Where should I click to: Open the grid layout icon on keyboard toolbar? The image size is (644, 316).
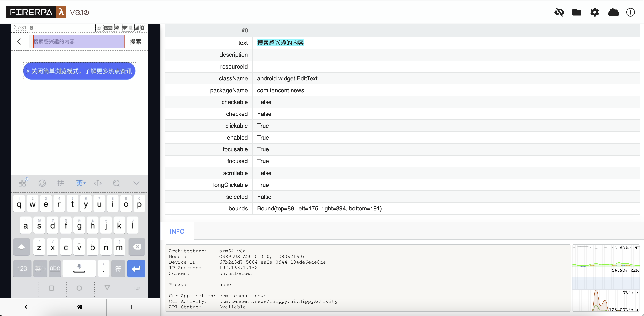pyautogui.click(x=22, y=183)
